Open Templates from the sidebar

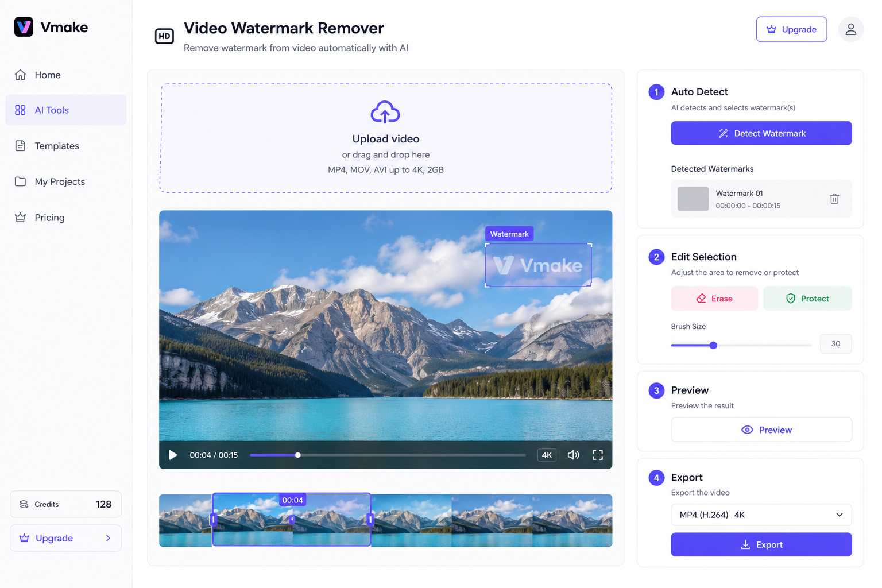pos(66,146)
